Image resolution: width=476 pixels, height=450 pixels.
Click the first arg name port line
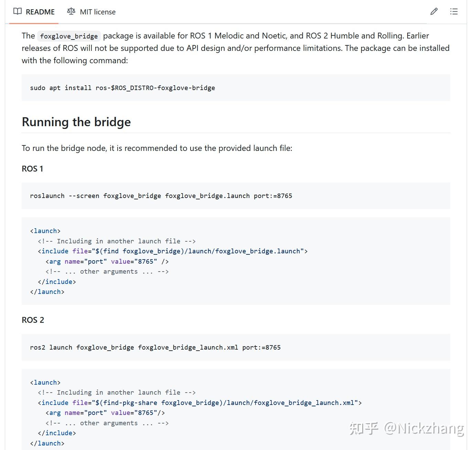pos(107,261)
